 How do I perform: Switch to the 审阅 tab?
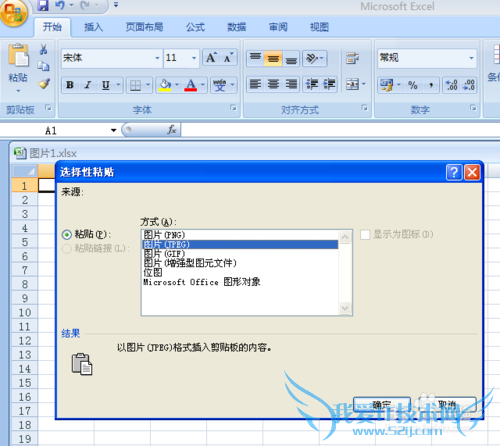point(278,27)
